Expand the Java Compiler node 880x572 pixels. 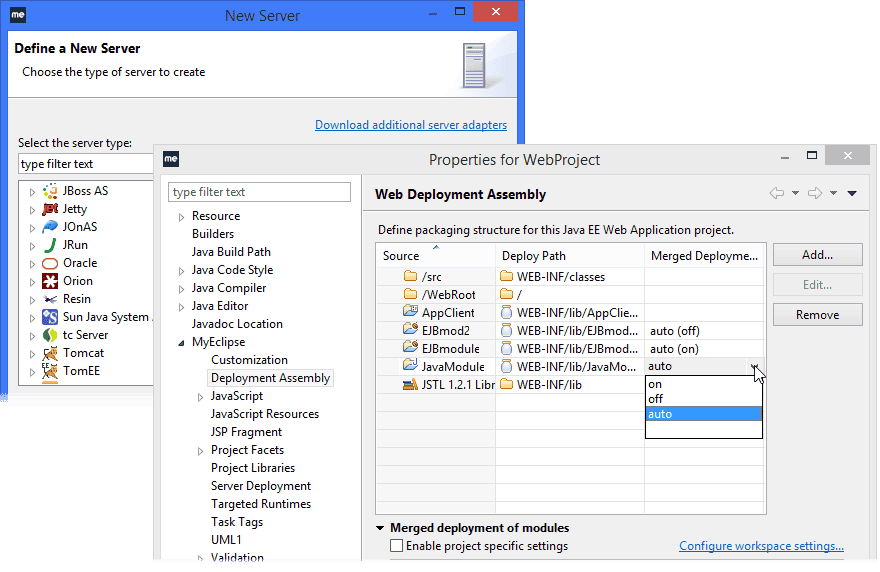pos(181,289)
